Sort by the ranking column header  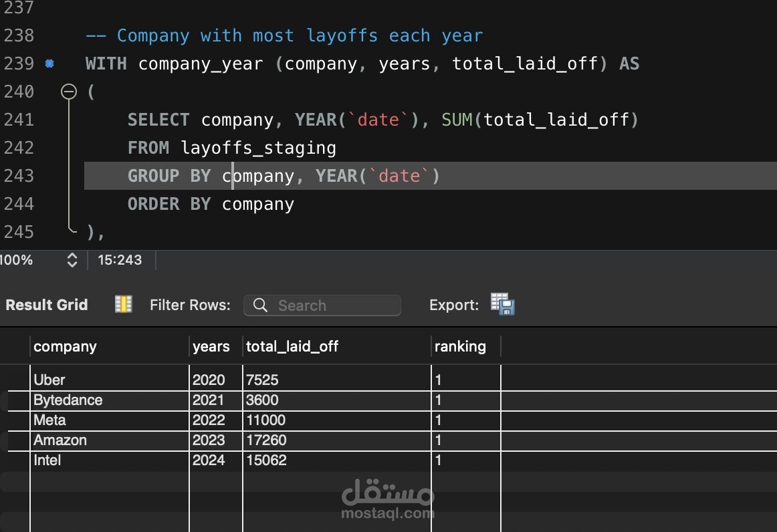466,346
